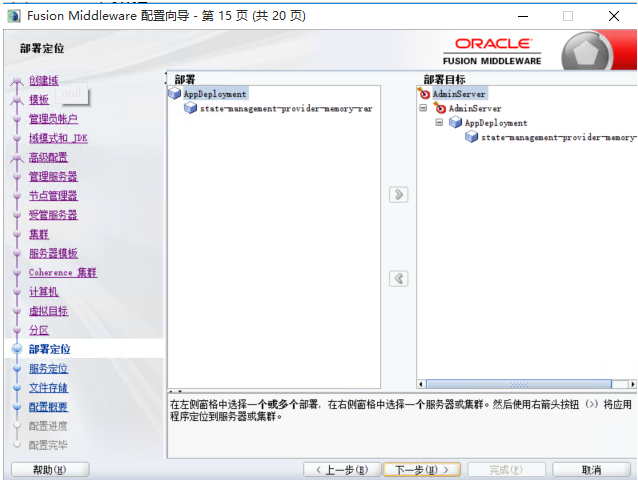This screenshot has width=638, height=482.
Task: Open the 受管服务器 step
Action: (x=53, y=215)
